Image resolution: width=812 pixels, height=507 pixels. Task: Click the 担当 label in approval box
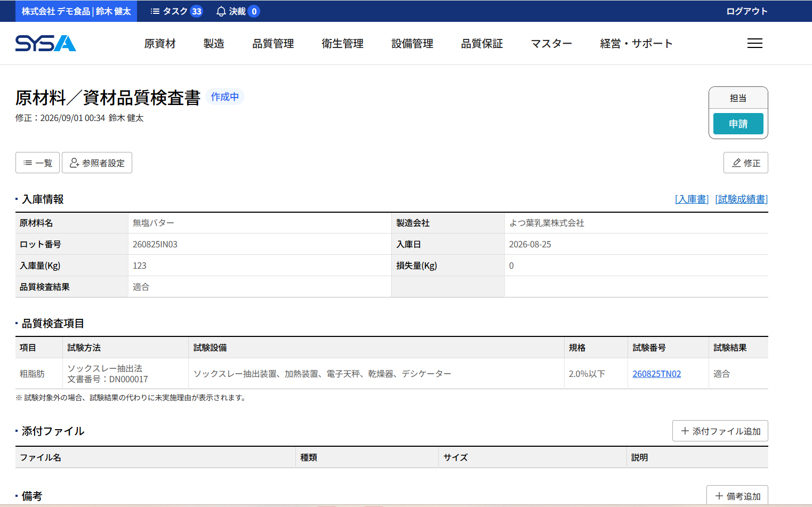tap(738, 98)
